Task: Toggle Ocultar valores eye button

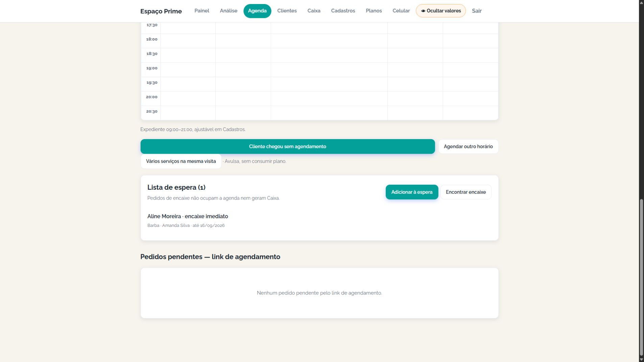Action: click(440, 11)
